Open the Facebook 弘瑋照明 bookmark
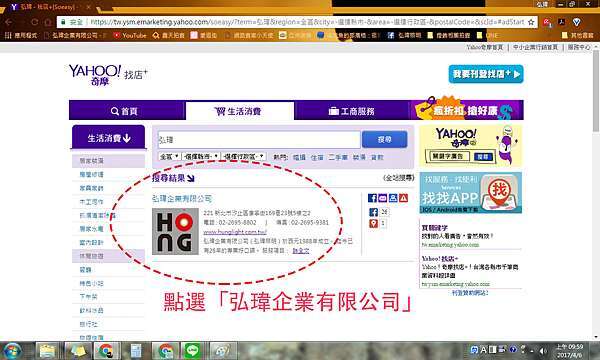 [404, 36]
